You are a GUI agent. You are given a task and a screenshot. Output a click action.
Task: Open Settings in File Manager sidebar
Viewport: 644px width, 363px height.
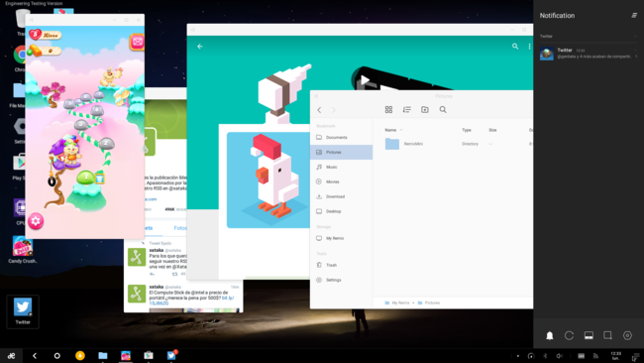tap(341, 280)
